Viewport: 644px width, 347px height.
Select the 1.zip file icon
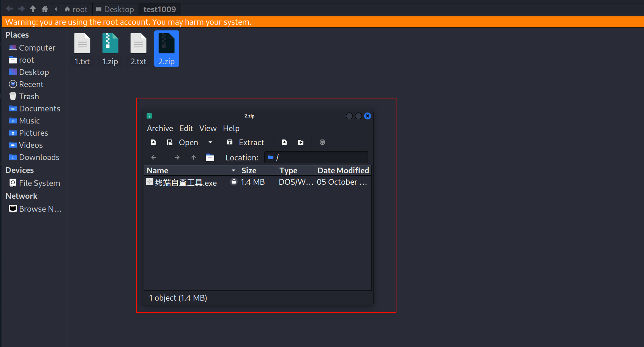click(110, 49)
